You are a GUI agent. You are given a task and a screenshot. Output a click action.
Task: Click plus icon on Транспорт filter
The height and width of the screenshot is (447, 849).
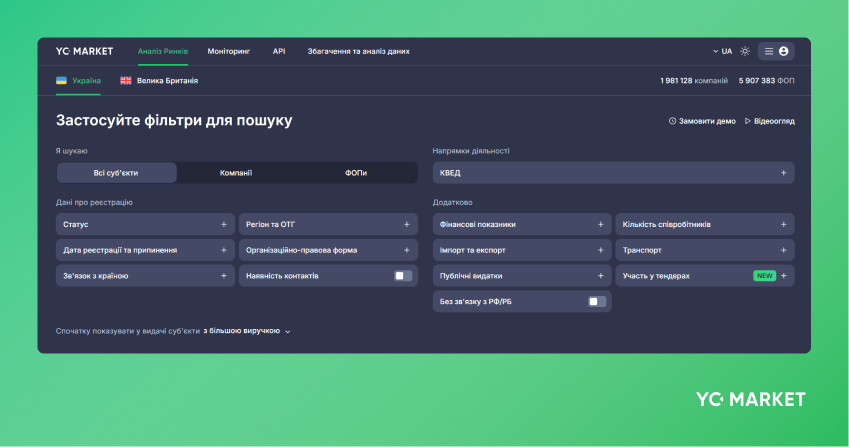(783, 250)
